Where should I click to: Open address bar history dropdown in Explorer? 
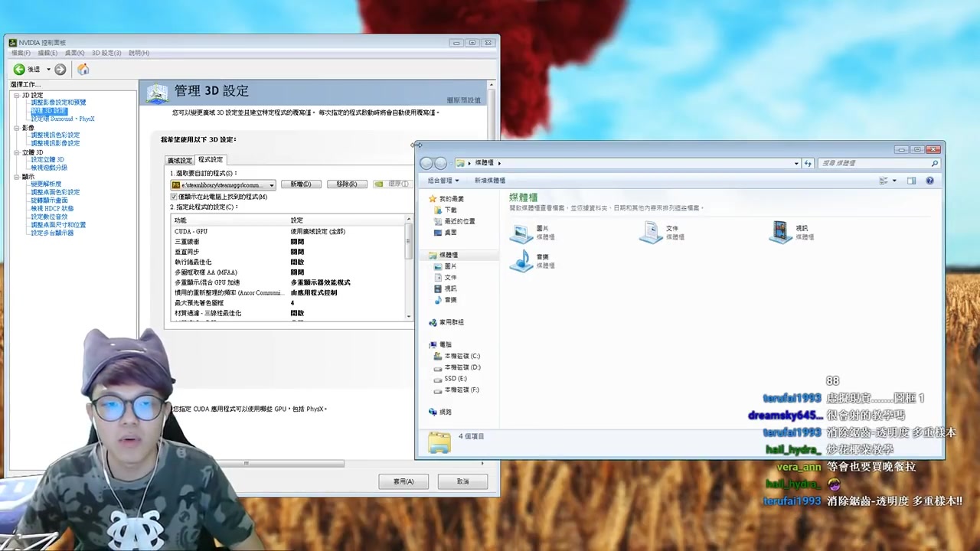796,163
